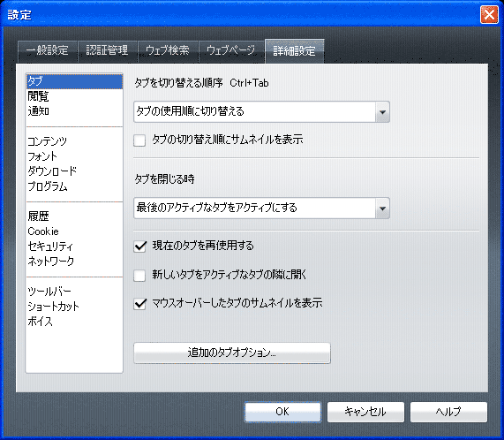Open the 通知 settings category
The height and width of the screenshot is (440, 504).
tap(74, 111)
